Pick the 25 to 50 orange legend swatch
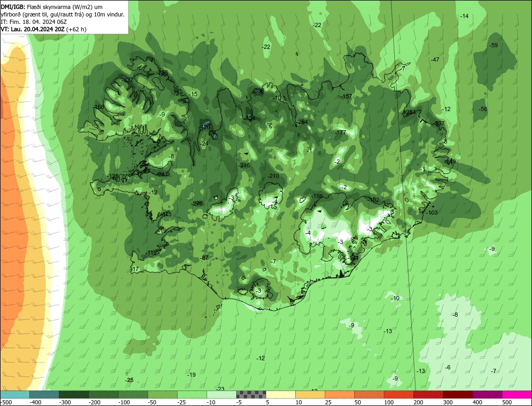This screenshot has height=406, width=532. (339, 394)
